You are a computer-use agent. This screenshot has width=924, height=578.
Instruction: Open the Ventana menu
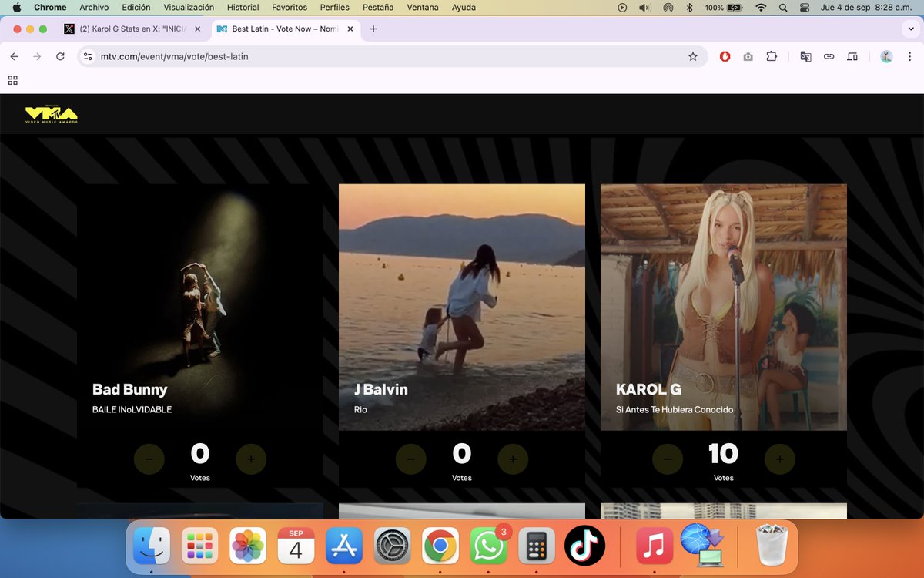pyautogui.click(x=423, y=7)
